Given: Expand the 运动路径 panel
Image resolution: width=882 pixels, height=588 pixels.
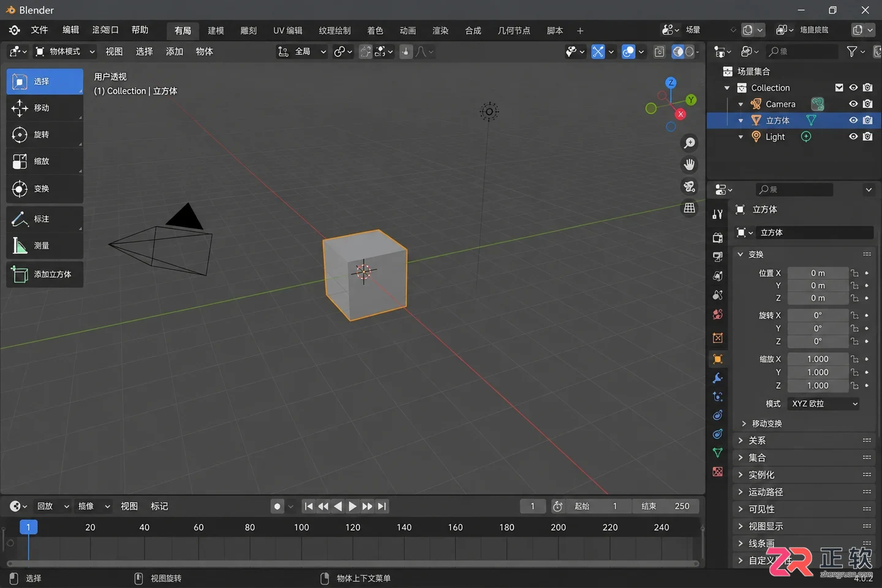Looking at the screenshot, I should [804, 492].
